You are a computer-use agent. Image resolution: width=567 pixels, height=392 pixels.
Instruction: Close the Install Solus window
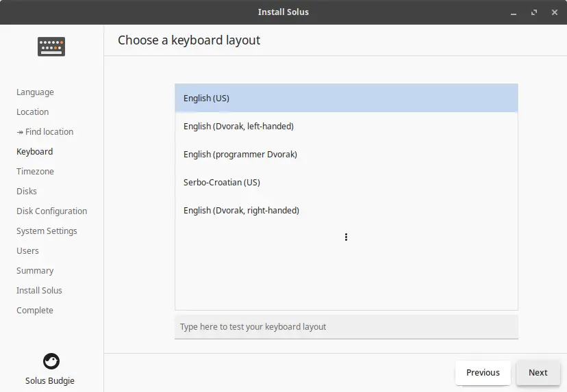pos(555,12)
